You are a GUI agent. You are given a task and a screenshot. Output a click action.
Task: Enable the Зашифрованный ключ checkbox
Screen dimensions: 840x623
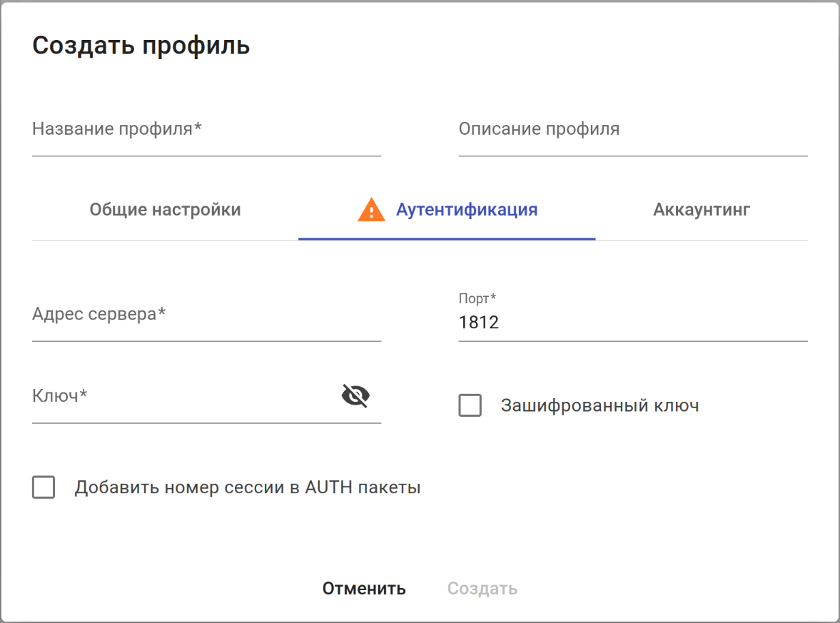(470, 406)
